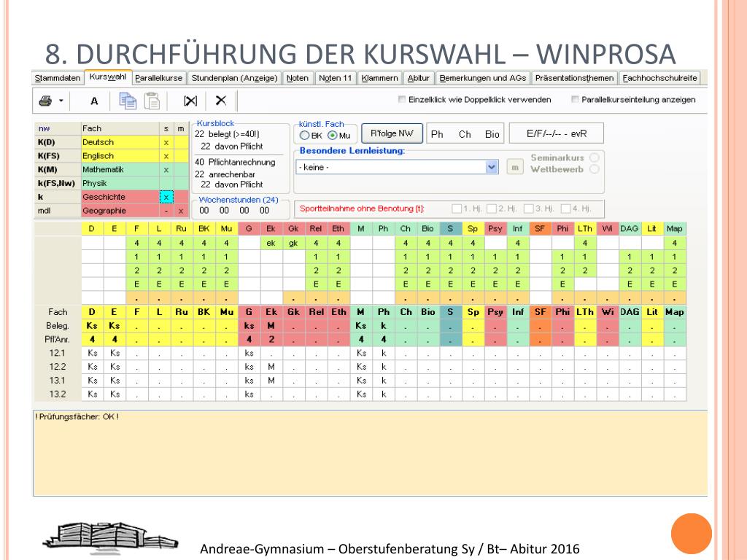Viewport: 747px width, 560px height.
Task: Toggle Parallelkurseinteilung anzeigen checkbox
Action: 575,99
